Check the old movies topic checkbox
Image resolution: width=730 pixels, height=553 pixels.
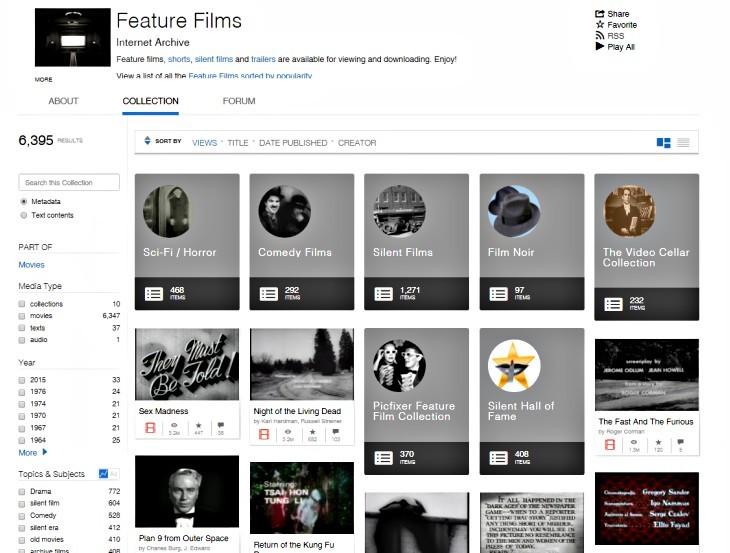(x=21, y=540)
